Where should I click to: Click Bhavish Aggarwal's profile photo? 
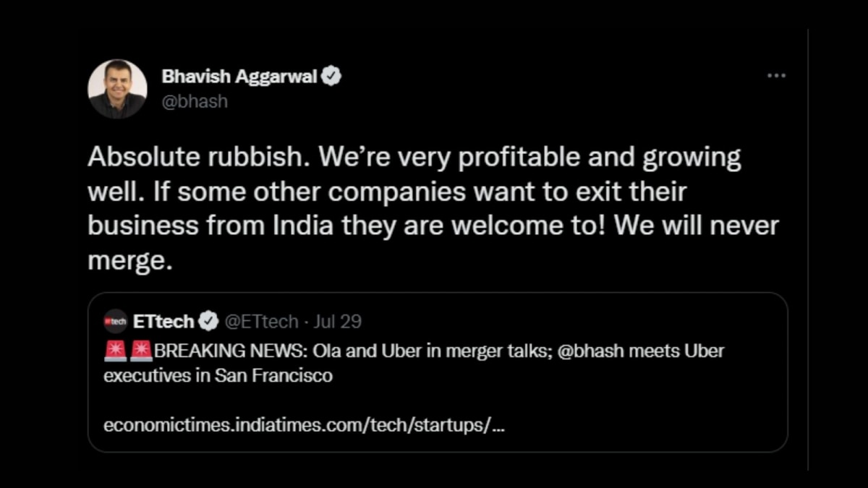(117, 89)
